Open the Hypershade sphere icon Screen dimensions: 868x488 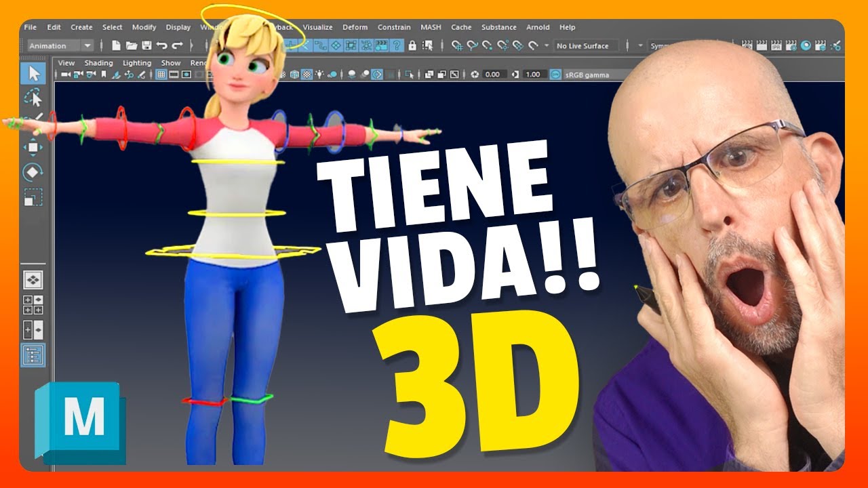(806, 45)
